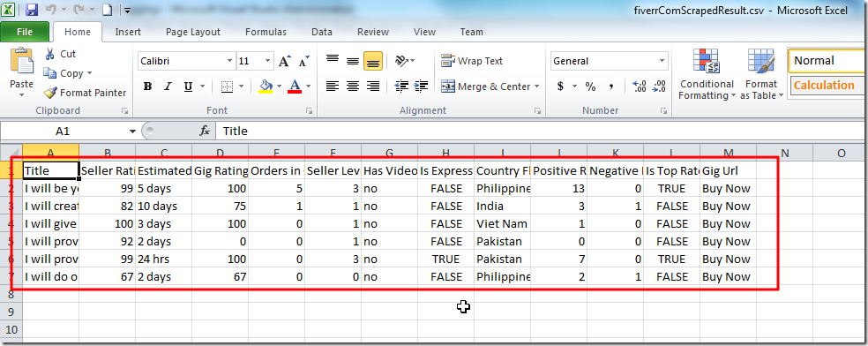Open the Calibri font name dropdown

point(229,61)
